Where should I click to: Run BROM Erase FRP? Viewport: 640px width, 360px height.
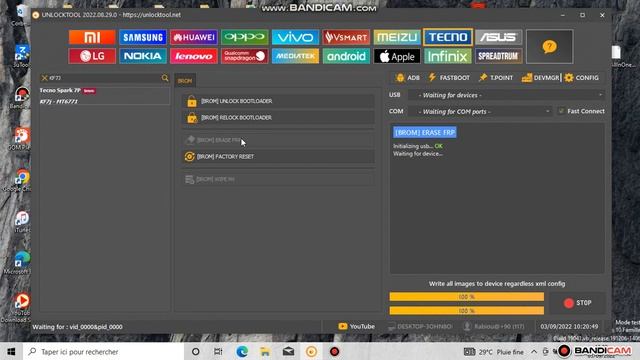[x=278, y=140]
